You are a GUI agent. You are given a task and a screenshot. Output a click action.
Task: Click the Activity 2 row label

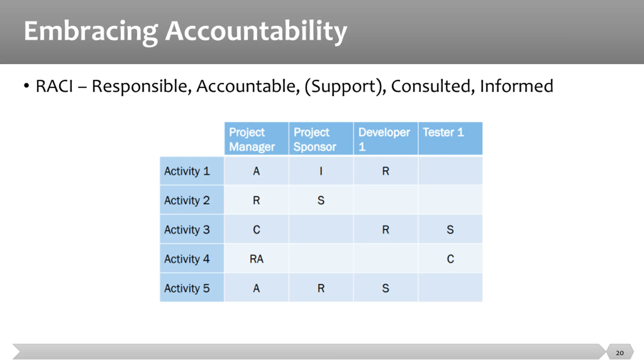coord(192,200)
